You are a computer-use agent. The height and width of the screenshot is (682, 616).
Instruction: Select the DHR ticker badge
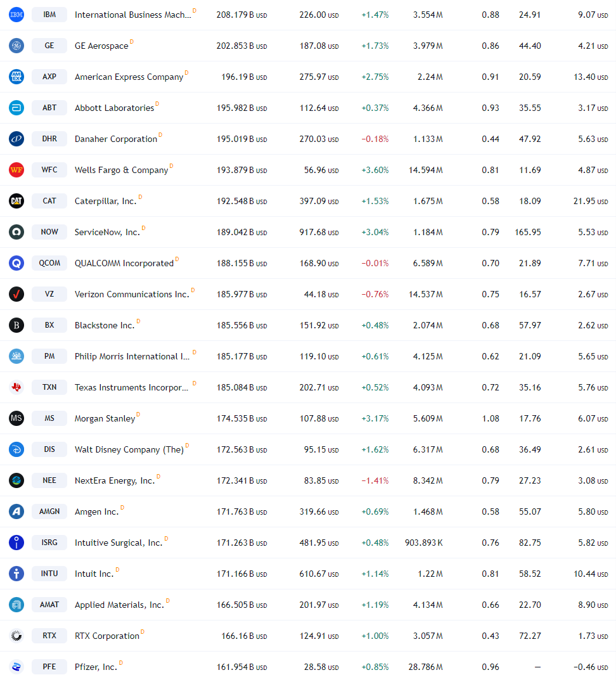click(49, 139)
